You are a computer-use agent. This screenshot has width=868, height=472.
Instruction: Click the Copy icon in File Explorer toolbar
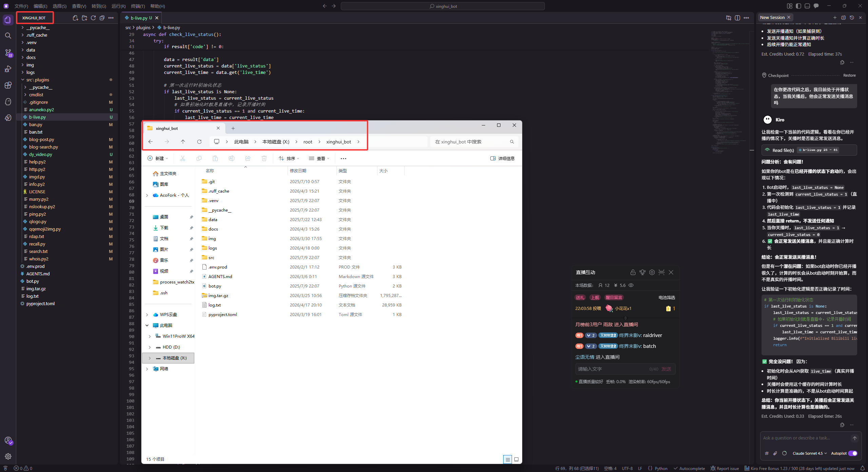click(x=199, y=158)
